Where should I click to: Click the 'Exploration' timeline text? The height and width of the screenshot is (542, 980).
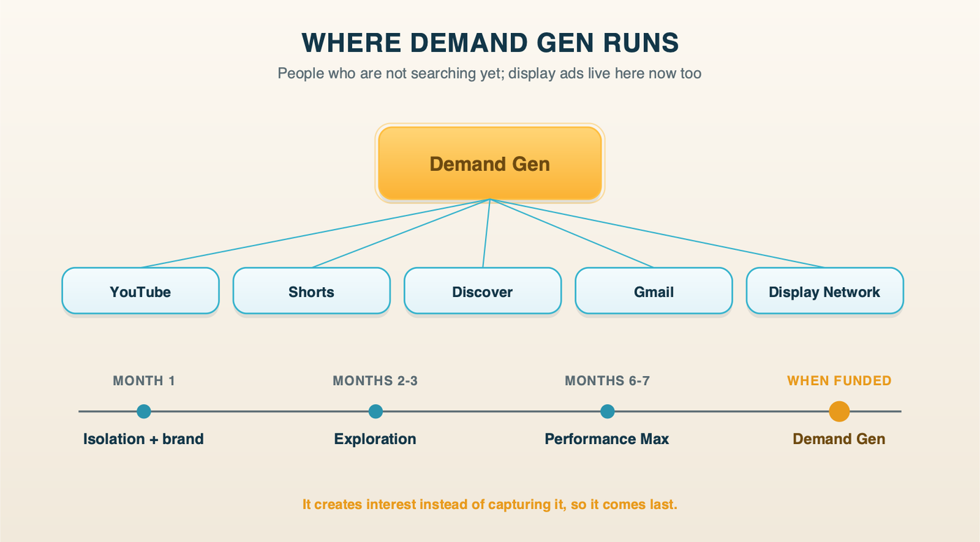point(375,439)
